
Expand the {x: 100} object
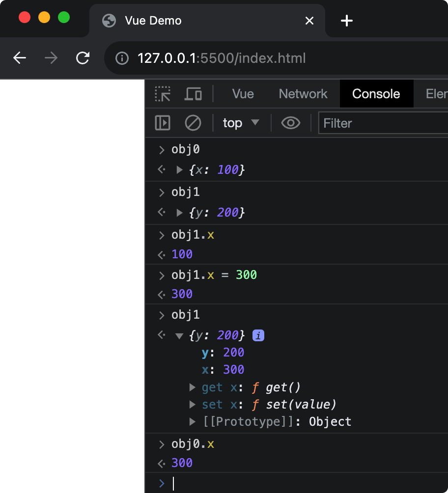180,170
